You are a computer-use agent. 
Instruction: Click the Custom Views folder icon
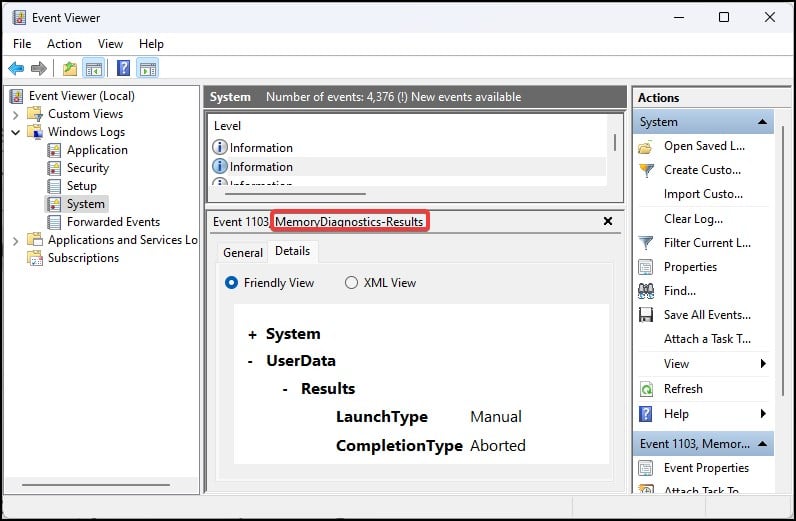click(x=35, y=114)
